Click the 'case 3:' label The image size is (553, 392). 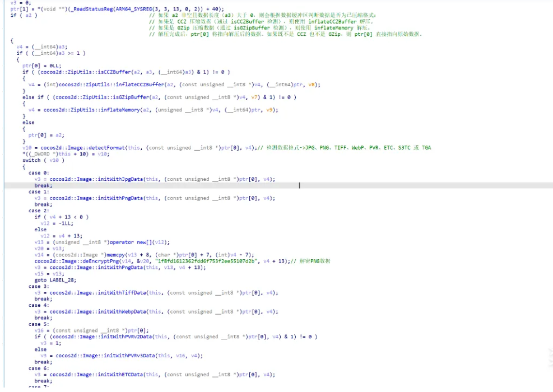click(x=39, y=288)
